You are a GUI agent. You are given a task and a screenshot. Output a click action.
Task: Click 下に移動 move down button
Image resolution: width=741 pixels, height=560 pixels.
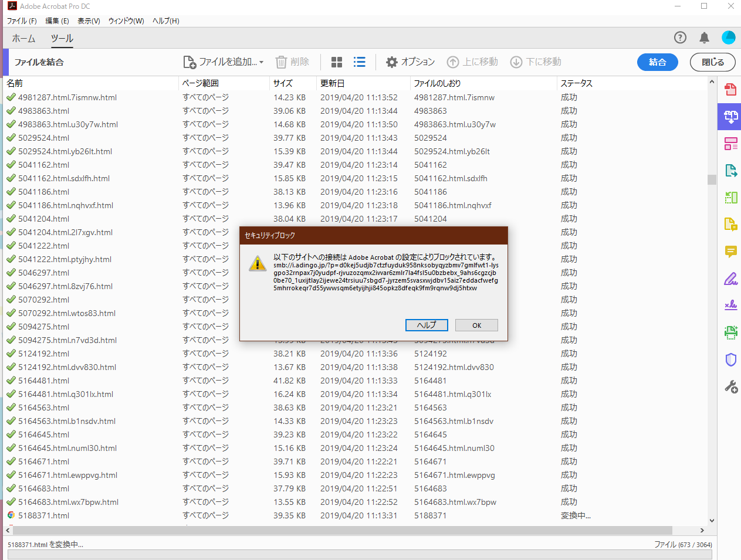click(x=536, y=62)
